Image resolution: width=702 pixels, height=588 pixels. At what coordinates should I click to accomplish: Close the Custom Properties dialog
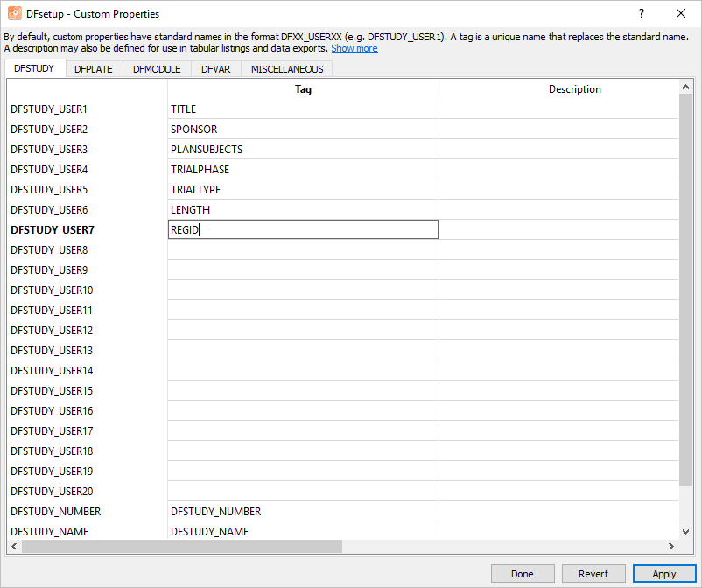click(x=680, y=13)
